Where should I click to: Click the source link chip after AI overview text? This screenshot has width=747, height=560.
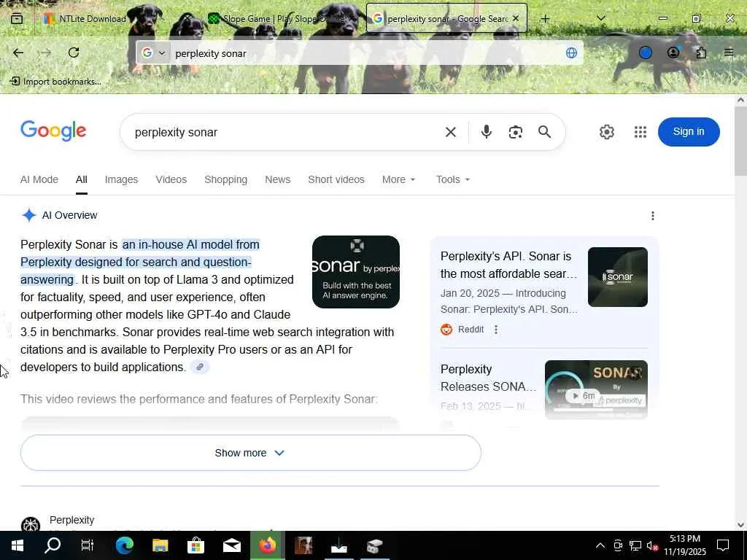pyautogui.click(x=200, y=367)
